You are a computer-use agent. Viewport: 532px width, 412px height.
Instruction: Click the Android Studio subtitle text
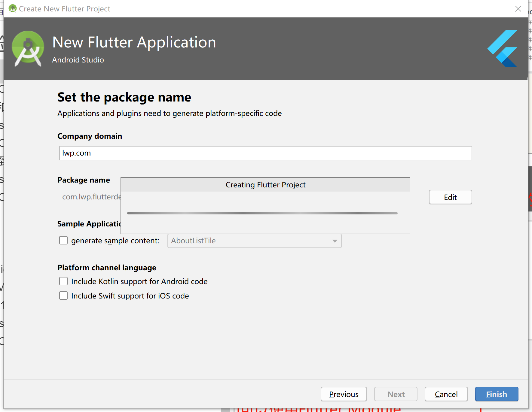tap(78, 60)
